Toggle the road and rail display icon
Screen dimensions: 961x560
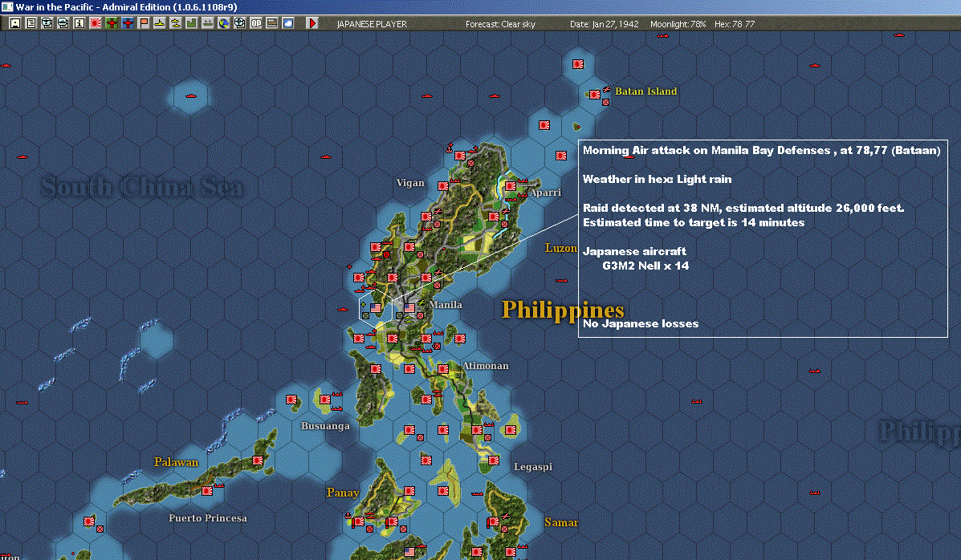click(x=271, y=23)
